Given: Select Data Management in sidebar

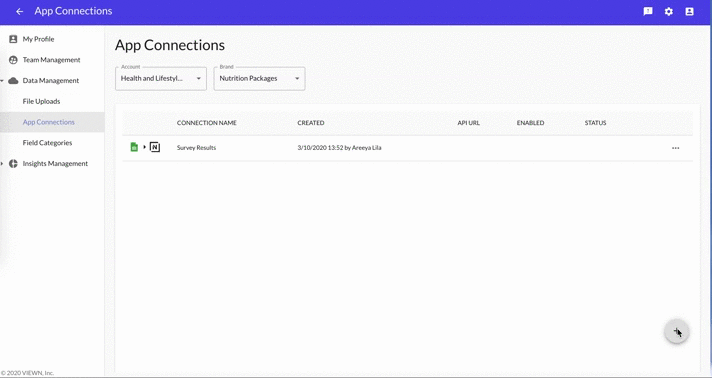Looking at the screenshot, I should coord(51,81).
